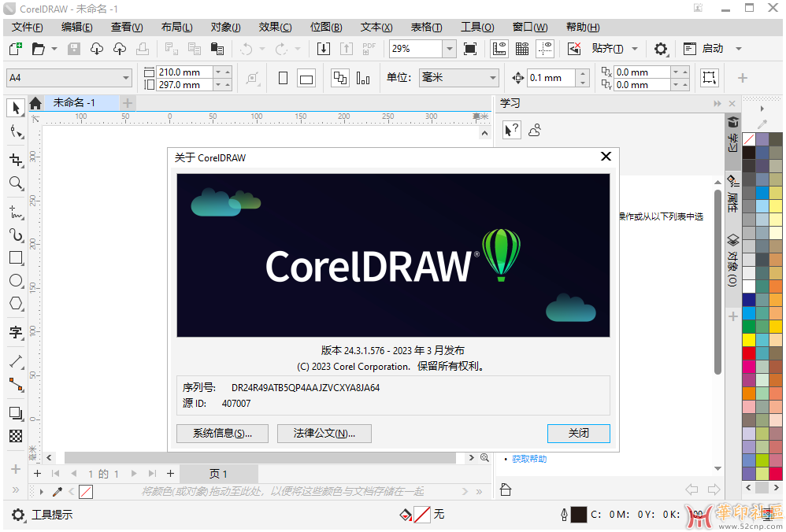
Task: Select the Crop tool
Action: tap(16, 160)
